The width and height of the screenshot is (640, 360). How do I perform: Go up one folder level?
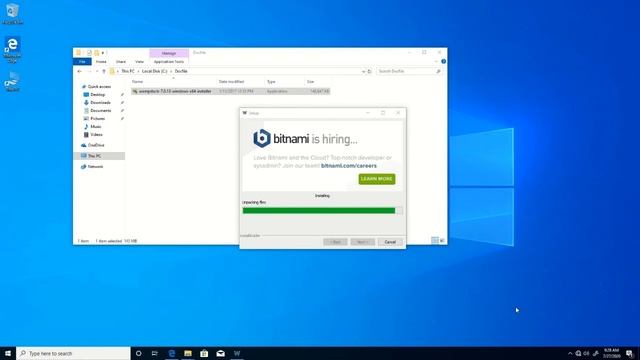104,71
